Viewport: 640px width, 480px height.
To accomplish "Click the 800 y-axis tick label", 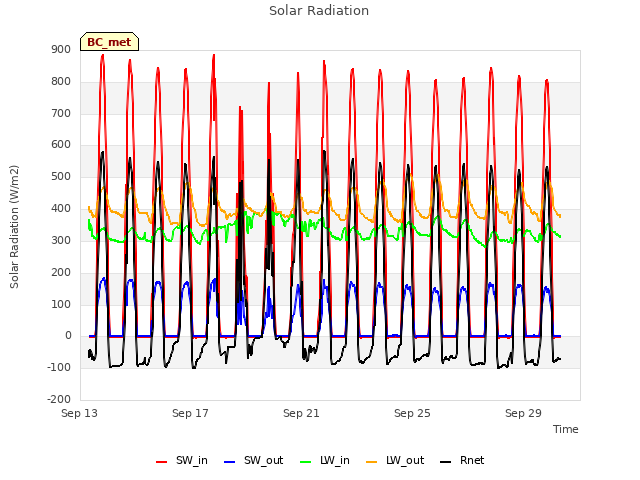I will click(x=61, y=82).
